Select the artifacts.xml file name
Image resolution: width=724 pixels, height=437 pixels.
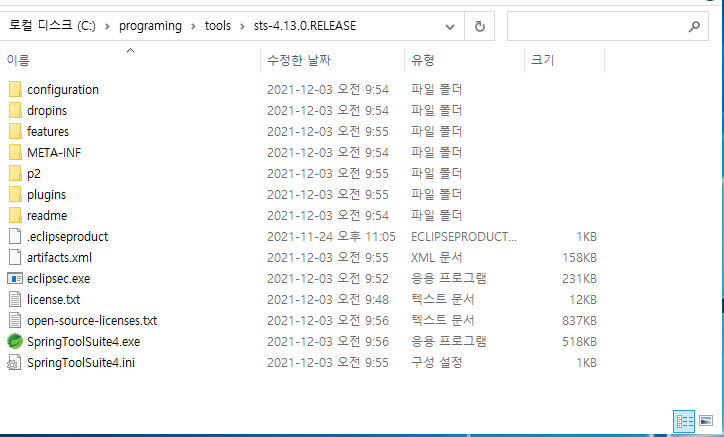(x=59, y=257)
